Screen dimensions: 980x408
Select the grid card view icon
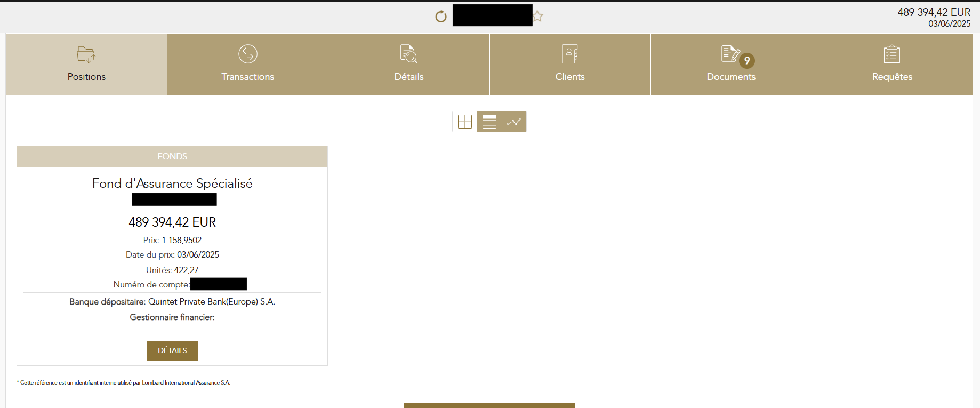pos(465,122)
